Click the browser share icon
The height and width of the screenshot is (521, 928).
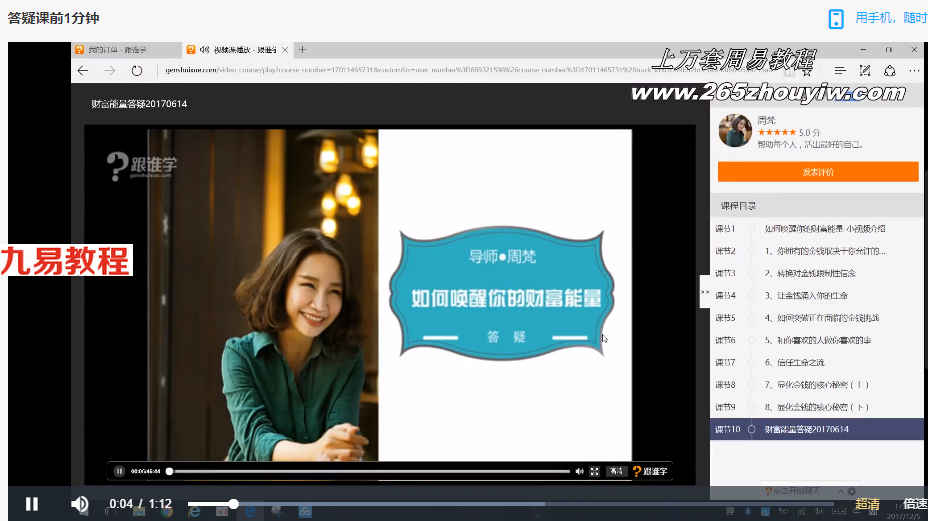click(x=890, y=70)
